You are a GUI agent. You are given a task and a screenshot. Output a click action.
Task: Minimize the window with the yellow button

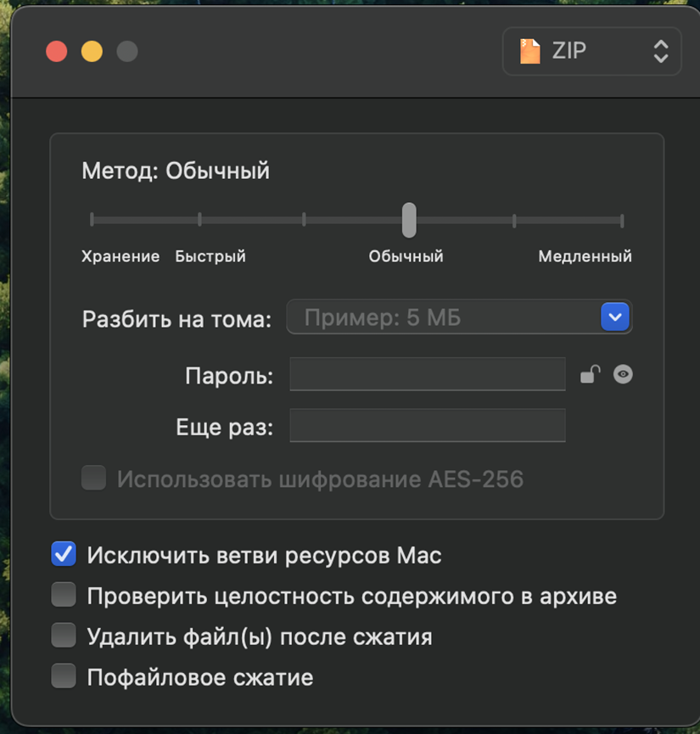click(x=92, y=51)
